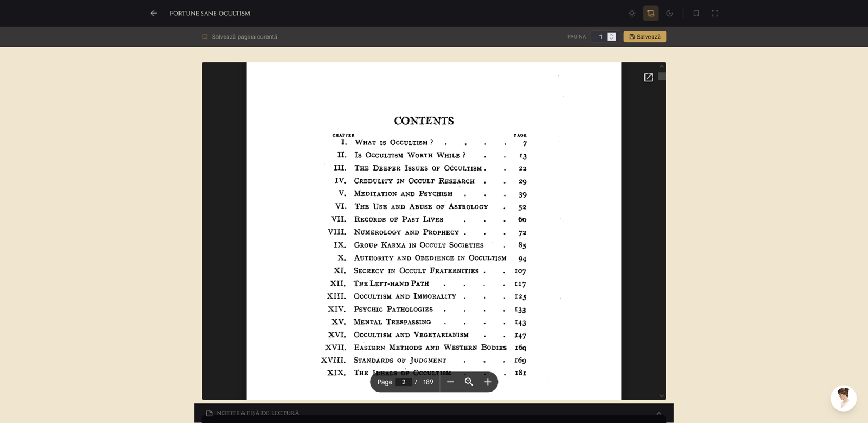
Task: Click the scroll-down arrow of the PDF viewer
Action: point(662,396)
